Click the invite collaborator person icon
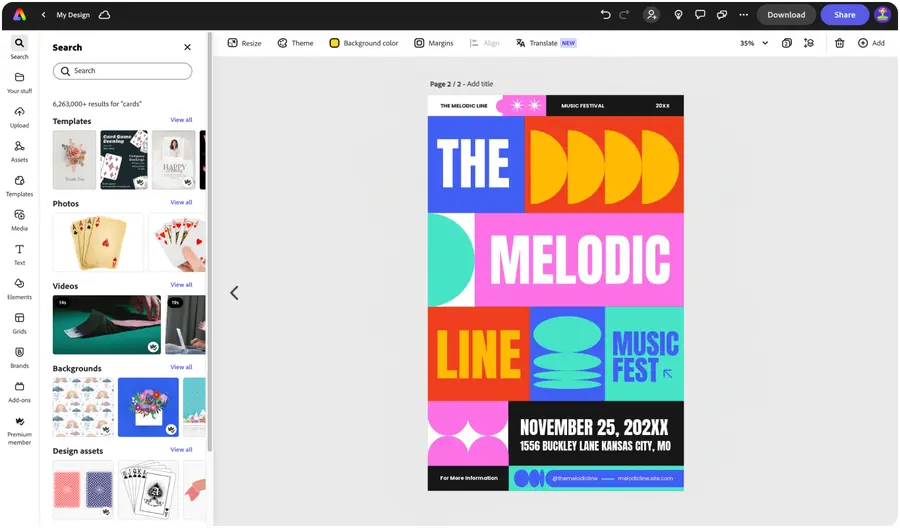Viewport: 900px width, 528px height. click(x=651, y=15)
